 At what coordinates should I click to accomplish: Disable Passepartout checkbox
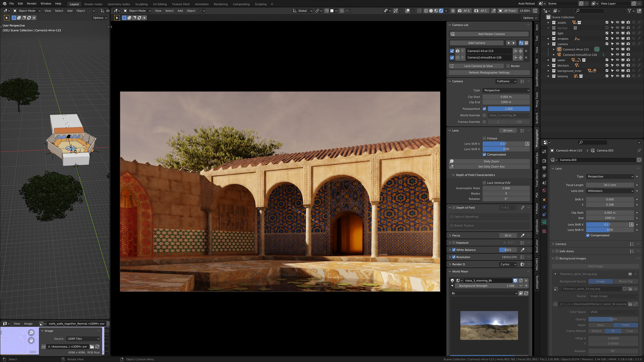pyautogui.click(x=484, y=109)
